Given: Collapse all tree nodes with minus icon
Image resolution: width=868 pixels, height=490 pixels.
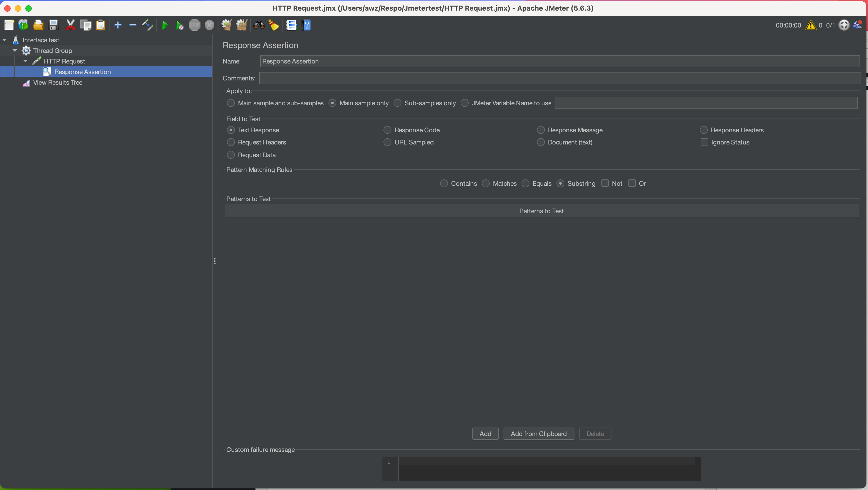Looking at the screenshot, I should [133, 25].
